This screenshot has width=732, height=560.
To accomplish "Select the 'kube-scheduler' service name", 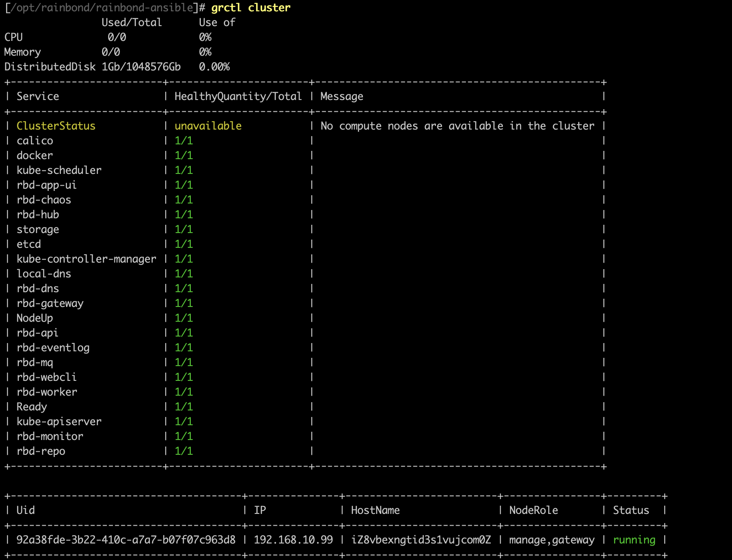I will (59, 170).
